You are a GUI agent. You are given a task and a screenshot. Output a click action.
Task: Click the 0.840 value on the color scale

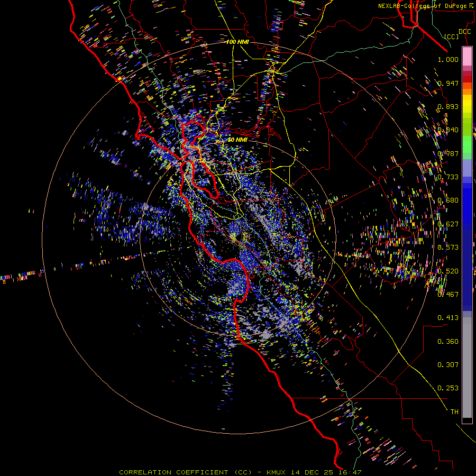click(x=448, y=130)
